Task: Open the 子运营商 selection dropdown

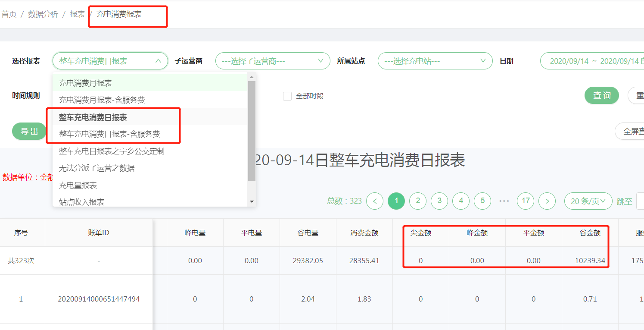Action: coord(272,61)
